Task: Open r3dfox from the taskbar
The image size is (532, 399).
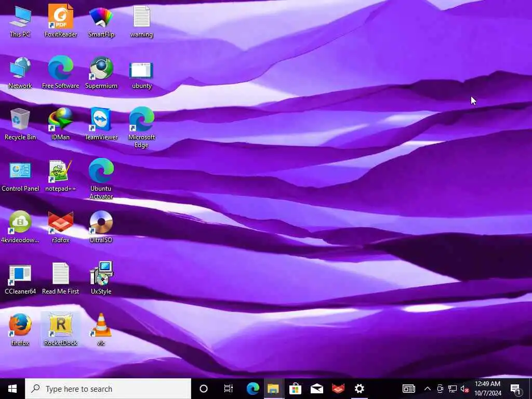Action: pos(338,389)
